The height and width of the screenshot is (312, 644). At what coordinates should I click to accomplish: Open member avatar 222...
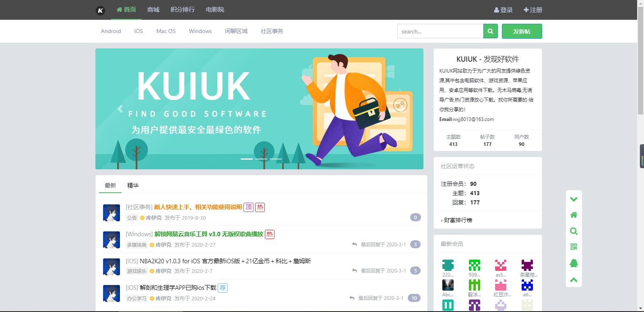[448, 265]
